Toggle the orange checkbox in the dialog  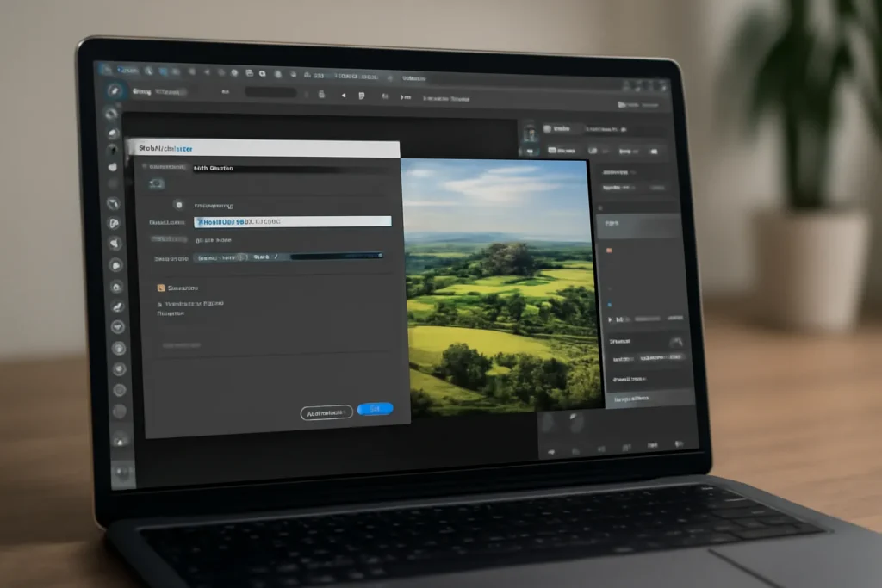(x=160, y=288)
